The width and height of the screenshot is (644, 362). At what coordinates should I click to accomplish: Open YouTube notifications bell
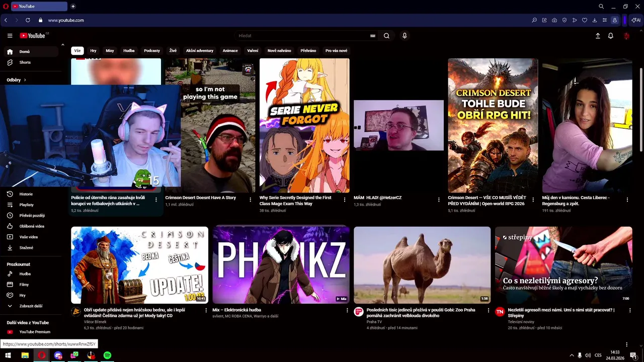[611, 36]
